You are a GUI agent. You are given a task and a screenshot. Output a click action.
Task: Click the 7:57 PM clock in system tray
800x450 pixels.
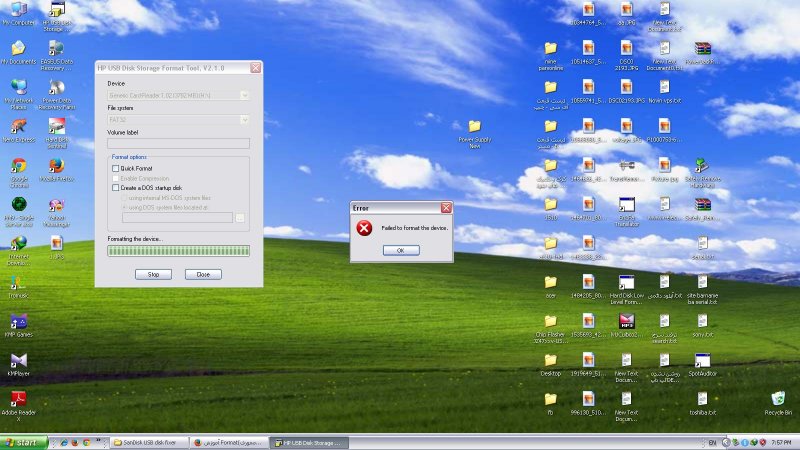click(781, 443)
